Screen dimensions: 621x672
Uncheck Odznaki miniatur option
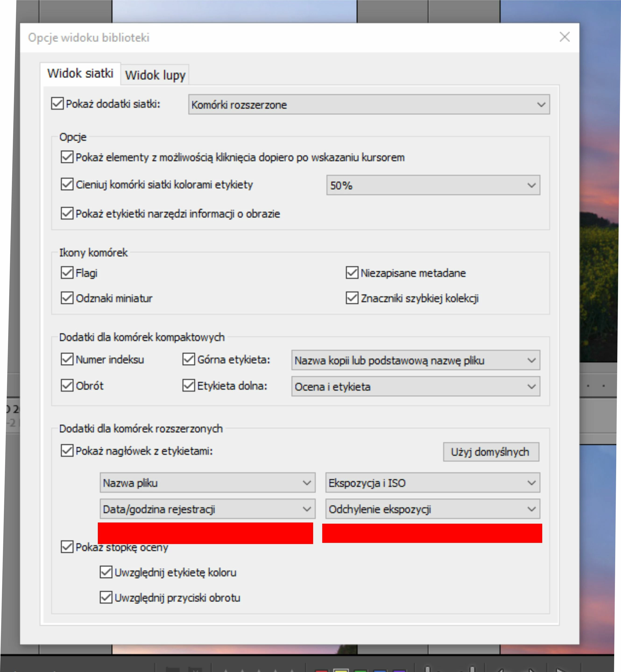67,298
